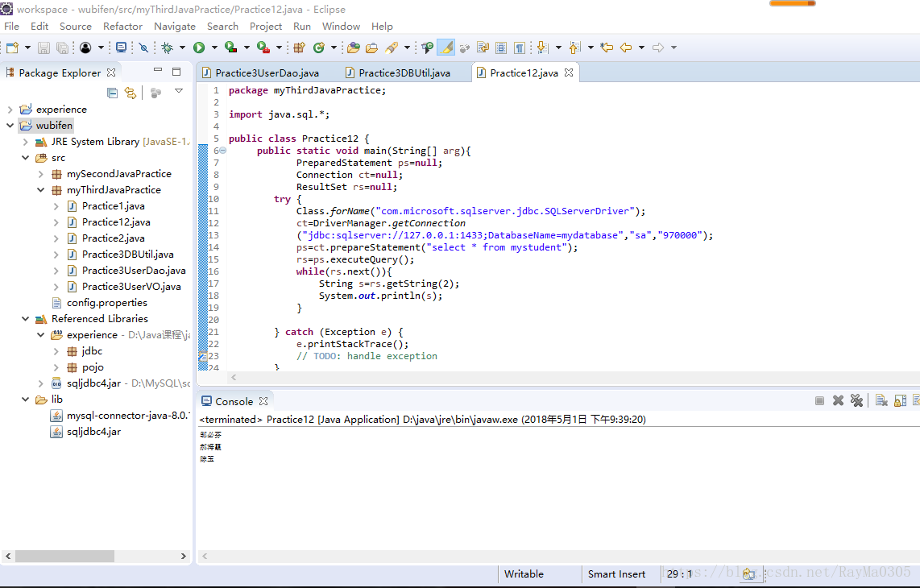Click the main method fold toggle
Screen dimensions: 920x588
(x=223, y=151)
